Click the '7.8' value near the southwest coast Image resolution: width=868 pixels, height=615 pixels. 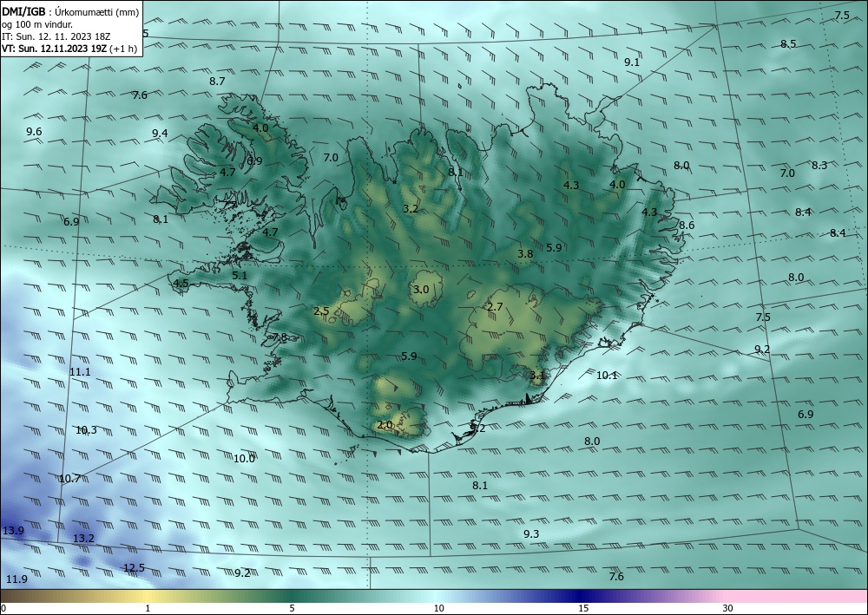pos(279,337)
